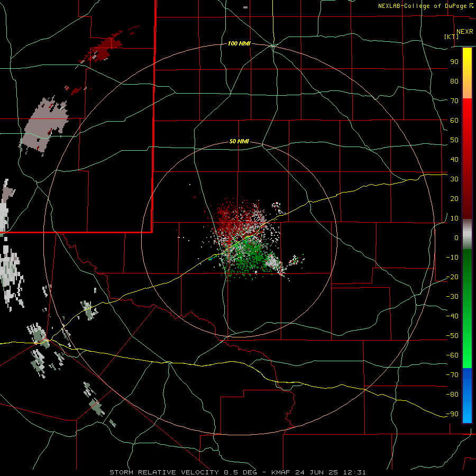Click the -60 knot legend value

(452, 355)
